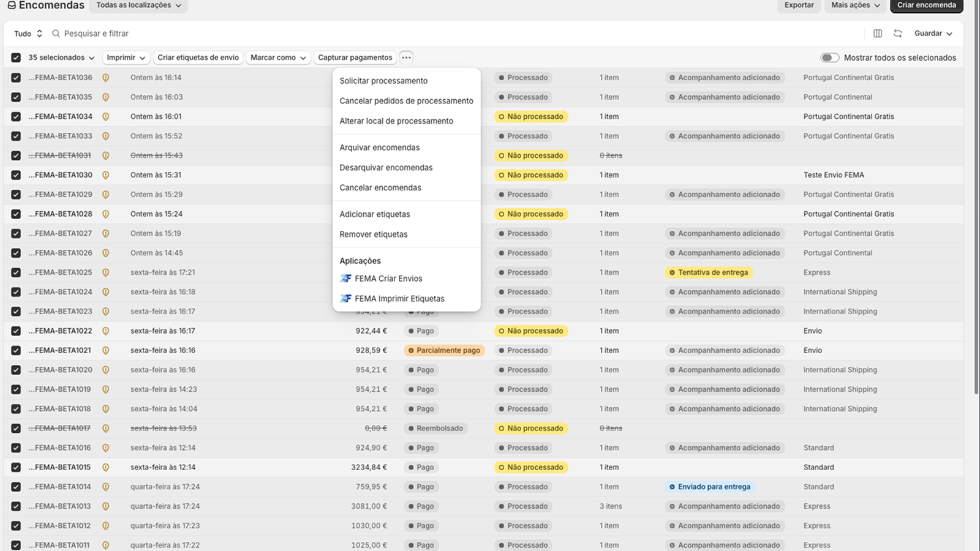Open the Mais ações dropdown
Screen dimensions: 980x551
[x=856, y=6]
